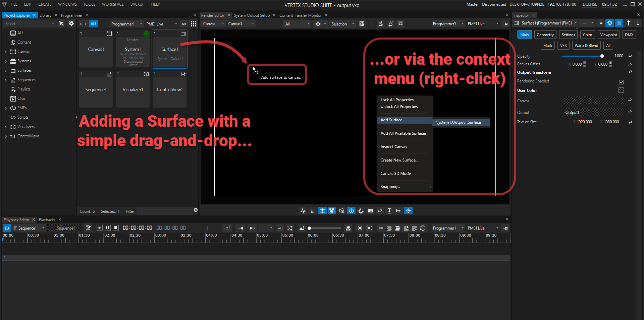Open the Sequence1 dropdown in Playback Editor
The width and height of the screenshot is (644, 320).
[29, 228]
